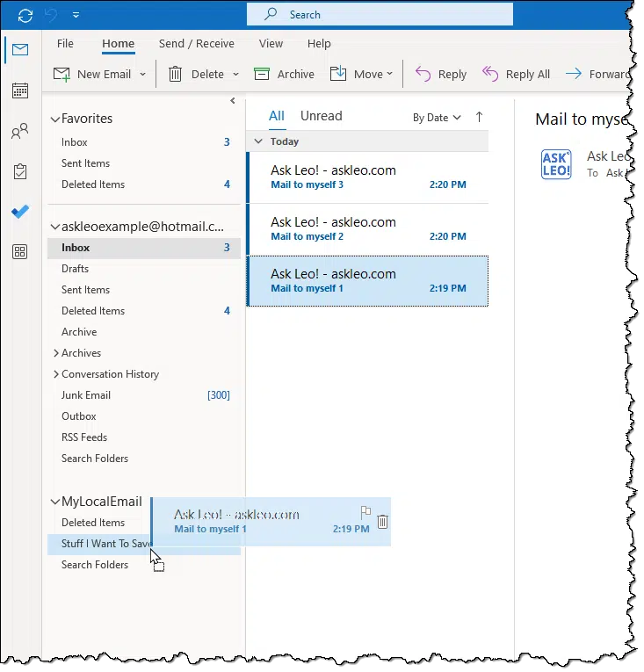Click the New Email button
Screen dimensions: 644x672
point(92,74)
